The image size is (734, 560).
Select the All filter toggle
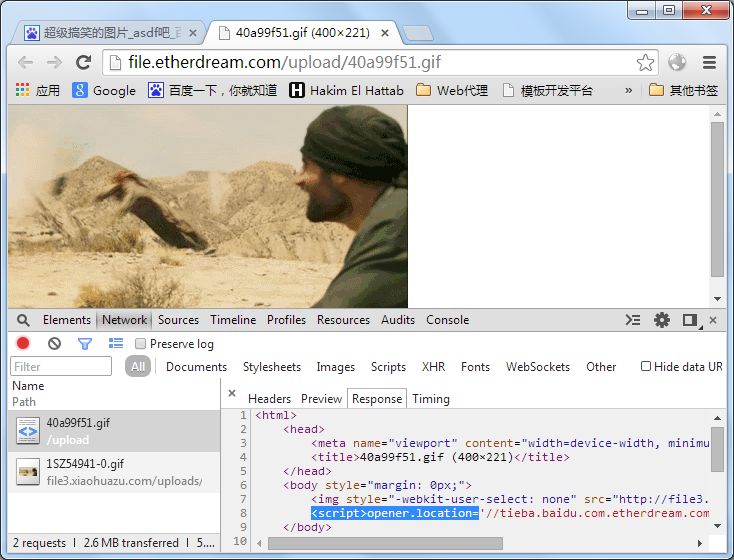click(138, 367)
